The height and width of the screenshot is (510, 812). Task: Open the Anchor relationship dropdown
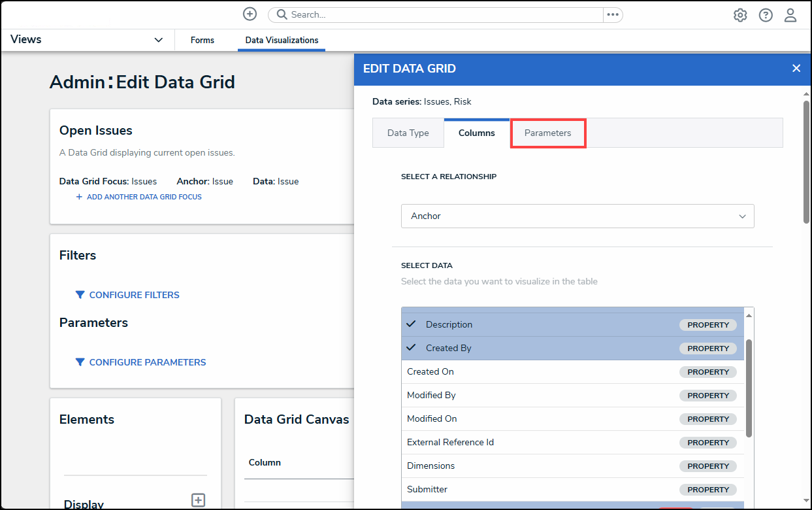pyautogui.click(x=577, y=216)
